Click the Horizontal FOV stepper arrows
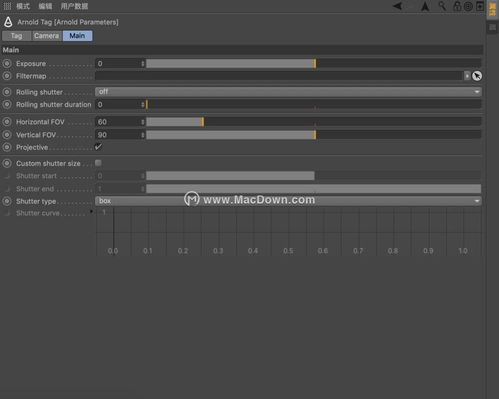The height and width of the screenshot is (399, 499). click(x=143, y=122)
